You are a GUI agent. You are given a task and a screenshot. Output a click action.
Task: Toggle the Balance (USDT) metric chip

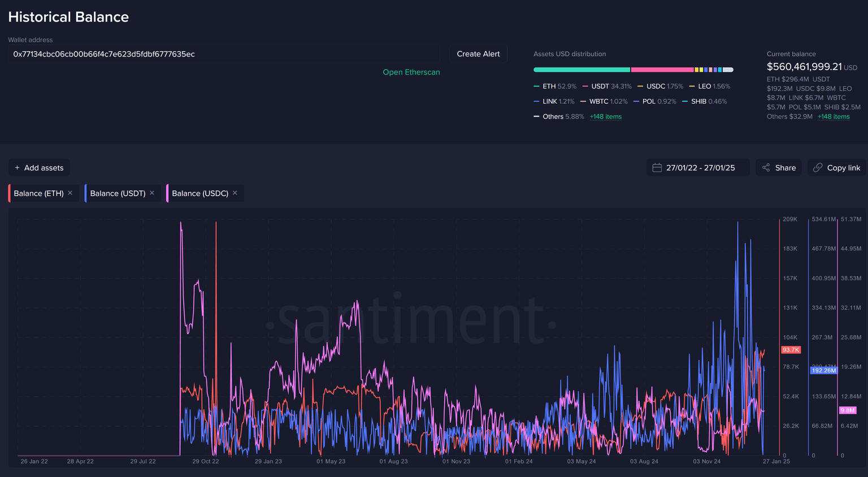pos(118,193)
